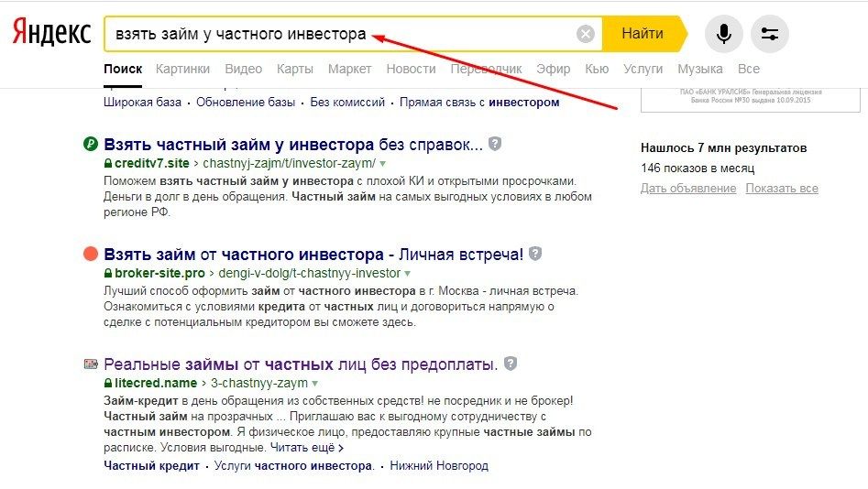Viewport: 868px width, 489px height.
Task: Click the 'Показать все' link
Action: [x=781, y=189]
